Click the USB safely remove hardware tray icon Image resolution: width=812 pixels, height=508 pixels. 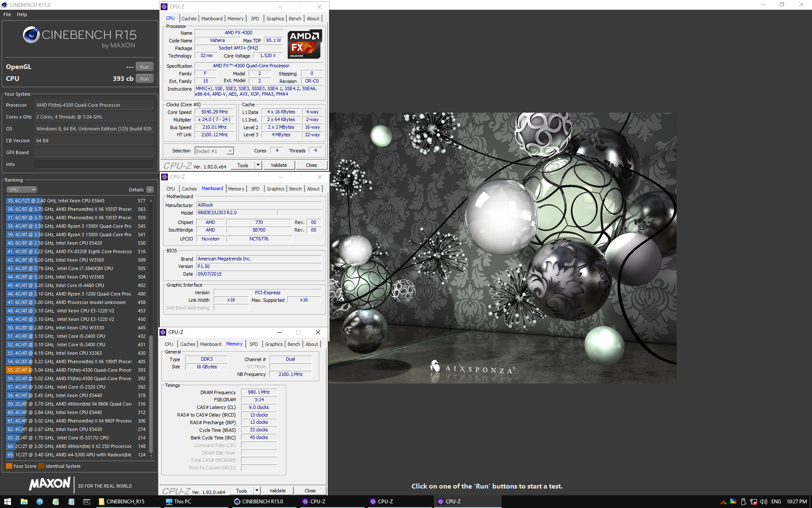click(743, 502)
